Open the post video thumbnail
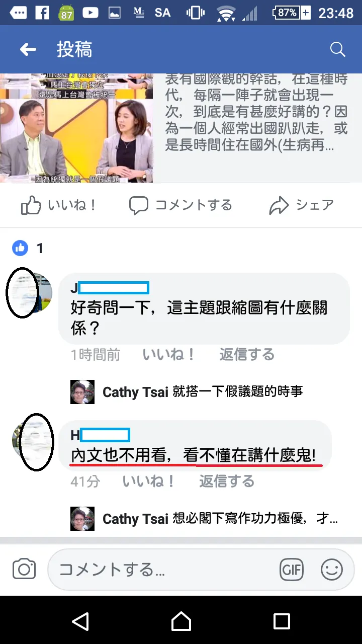Screen dimensions: 362x644 coord(76,128)
